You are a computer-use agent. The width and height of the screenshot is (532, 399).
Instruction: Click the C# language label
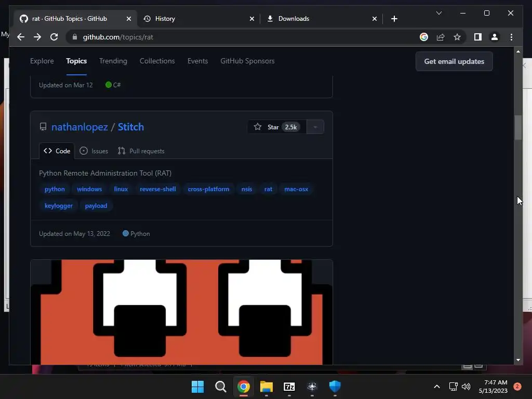pos(113,85)
